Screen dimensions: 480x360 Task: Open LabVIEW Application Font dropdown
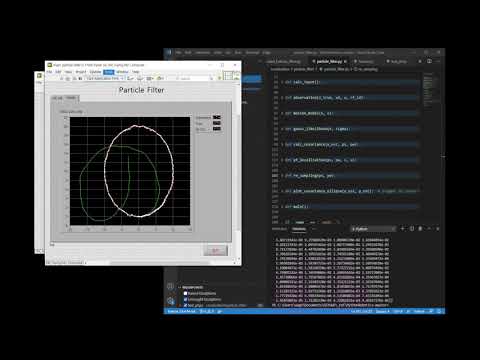pyautogui.click(x=104, y=79)
